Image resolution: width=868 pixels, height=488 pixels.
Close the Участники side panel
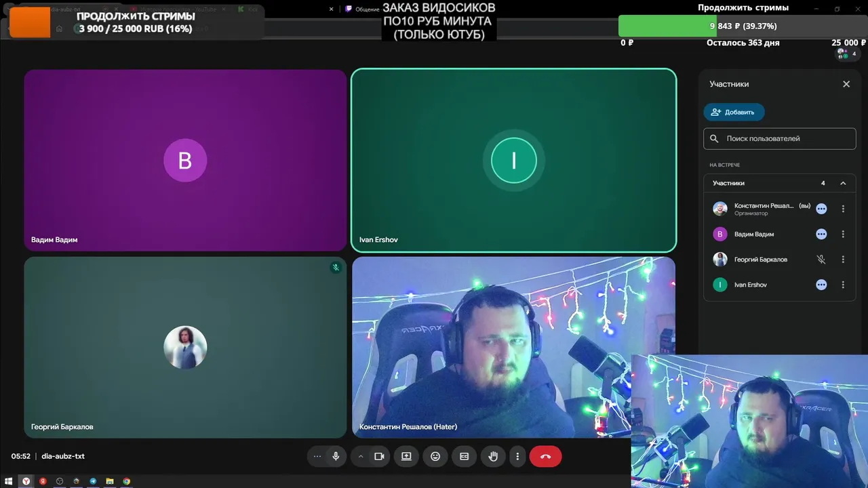[846, 84]
